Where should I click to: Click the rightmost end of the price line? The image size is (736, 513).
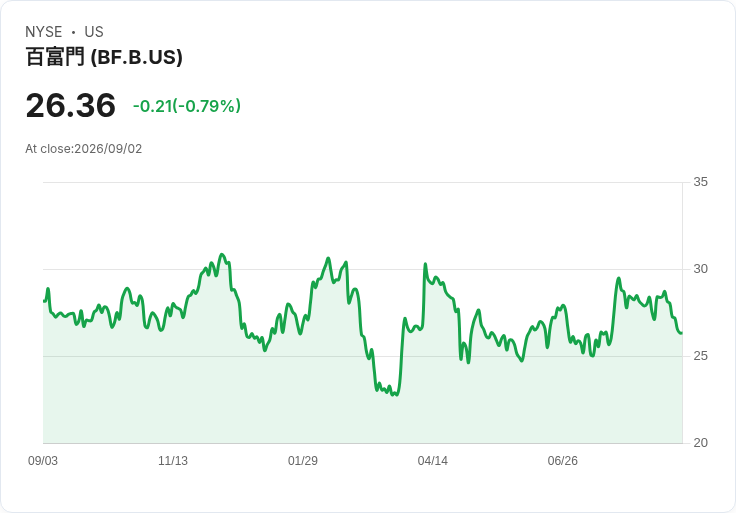point(681,333)
